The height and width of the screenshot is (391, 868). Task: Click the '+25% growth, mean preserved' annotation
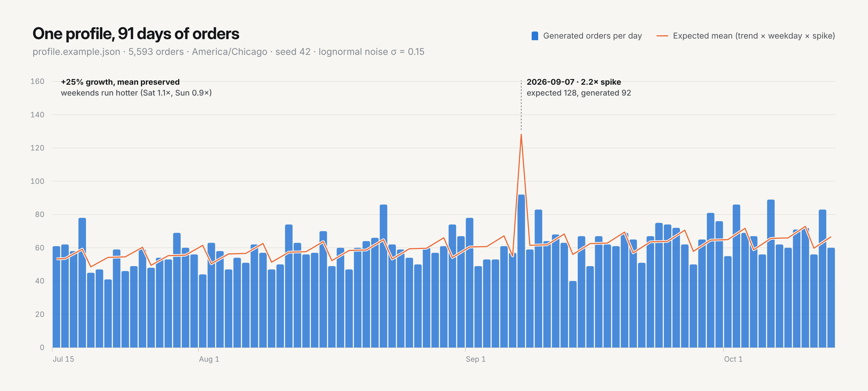[x=120, y=82]
